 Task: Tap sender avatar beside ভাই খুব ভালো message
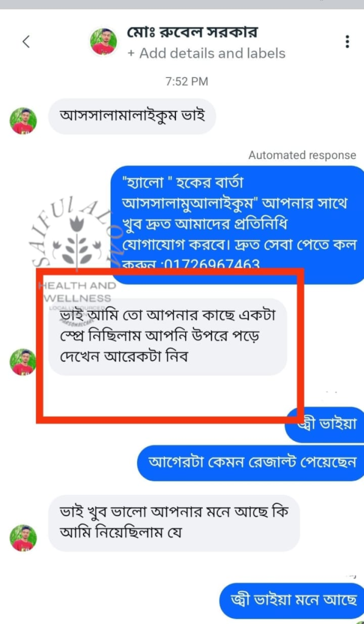pos(23,538)
